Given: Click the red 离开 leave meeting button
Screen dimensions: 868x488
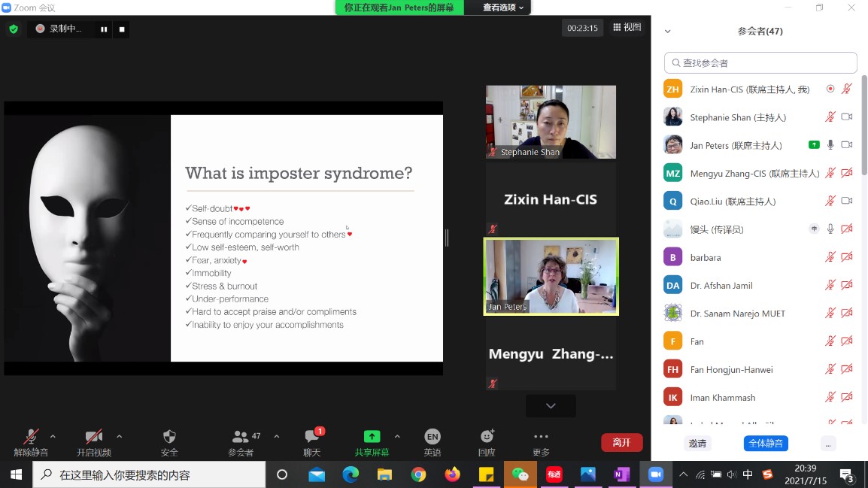Looking at the screenshot, I should point(621,442).
